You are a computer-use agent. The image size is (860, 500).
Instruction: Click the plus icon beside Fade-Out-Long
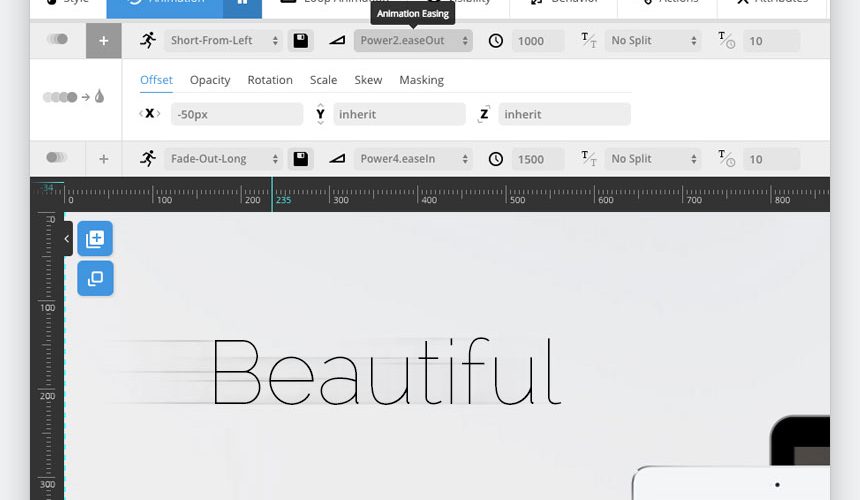103,159
